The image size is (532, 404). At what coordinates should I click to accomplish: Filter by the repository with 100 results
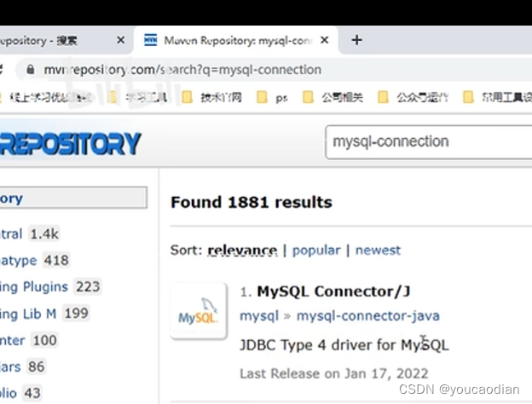pyautogui.click(x=28, y=340)
